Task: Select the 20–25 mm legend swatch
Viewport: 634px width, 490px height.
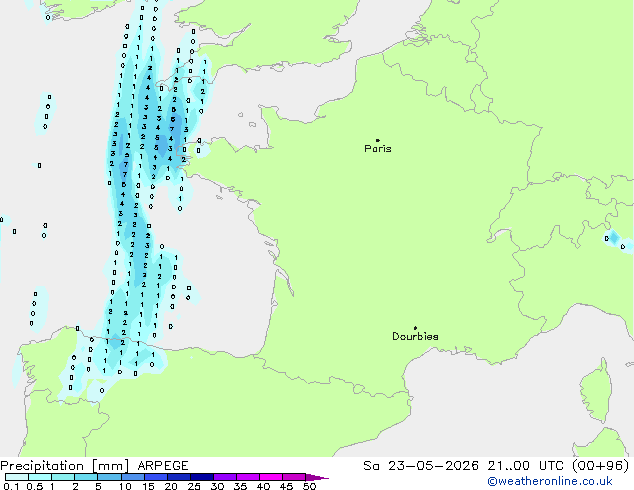Action: coord(179,477)
